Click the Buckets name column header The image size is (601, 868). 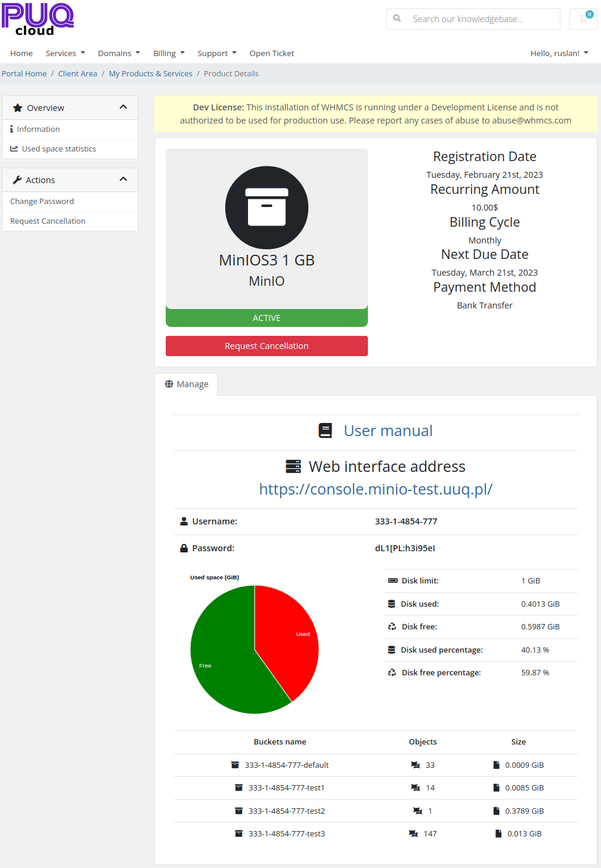pos(280,742)
